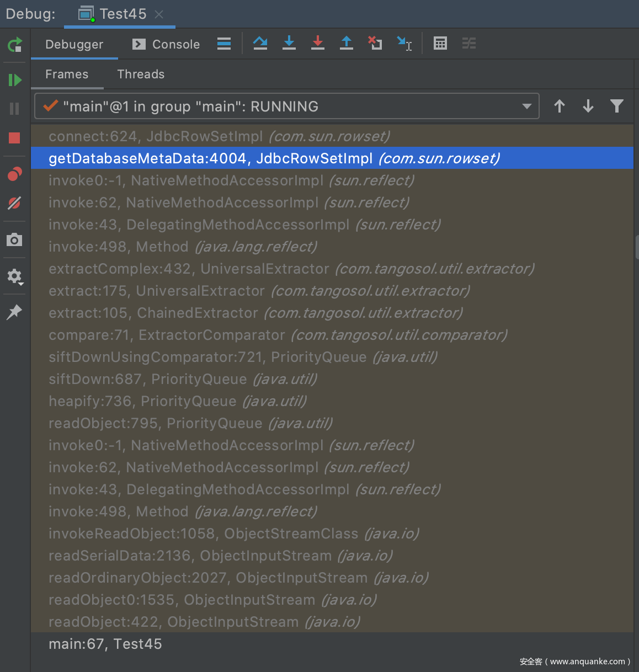Switch to the Console tab
This screenshot has width=639, height=672.
point(167,44)
